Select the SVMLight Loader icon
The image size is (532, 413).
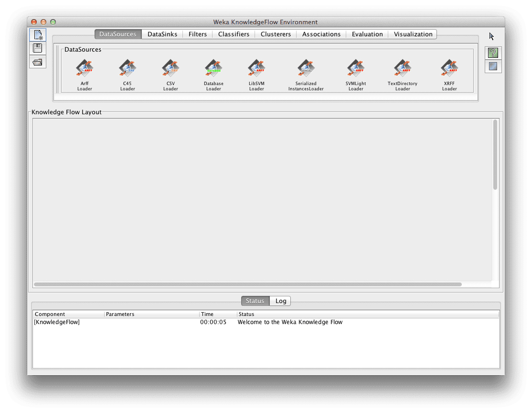[356, 68]
